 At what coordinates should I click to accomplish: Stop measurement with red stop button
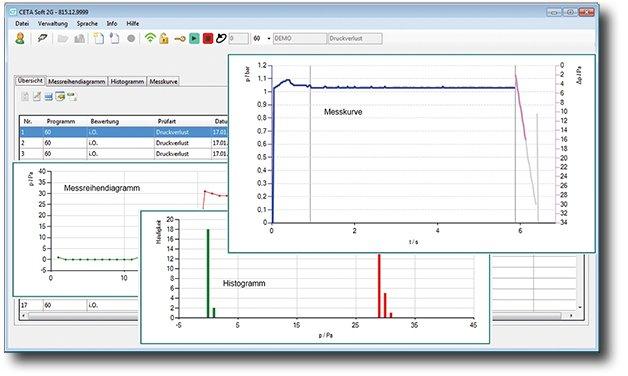207,38
